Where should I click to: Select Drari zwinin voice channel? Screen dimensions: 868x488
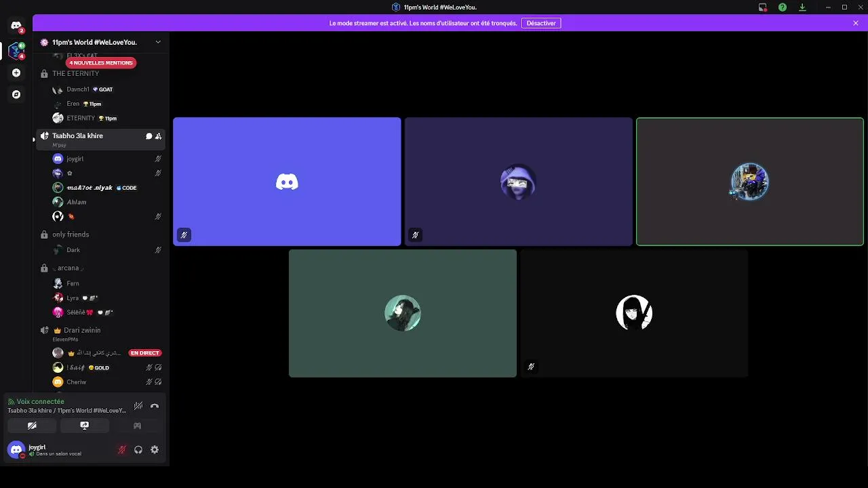pyautogui.click(x=100, y=333)
